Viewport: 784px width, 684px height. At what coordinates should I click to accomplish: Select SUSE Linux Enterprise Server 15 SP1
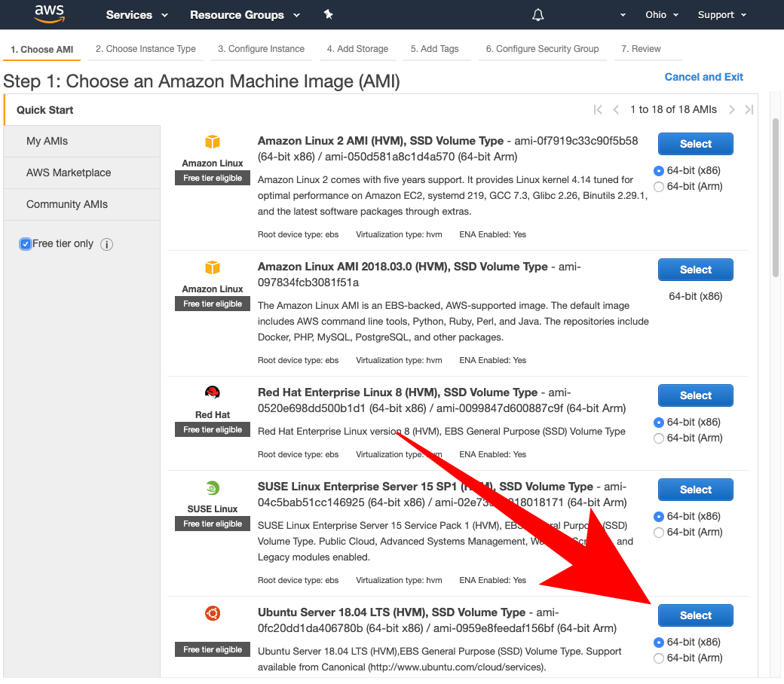pos(696,490)
